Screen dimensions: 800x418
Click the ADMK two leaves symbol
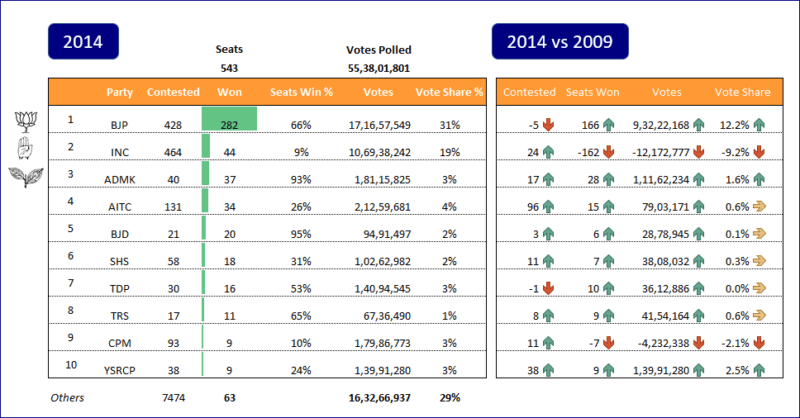26,177
